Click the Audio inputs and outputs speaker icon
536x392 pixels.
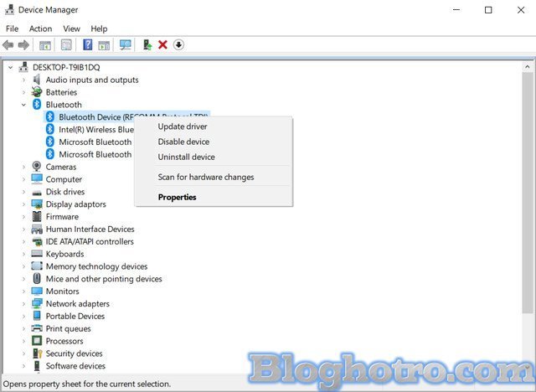pyautogui.click(x=37, y=80)
